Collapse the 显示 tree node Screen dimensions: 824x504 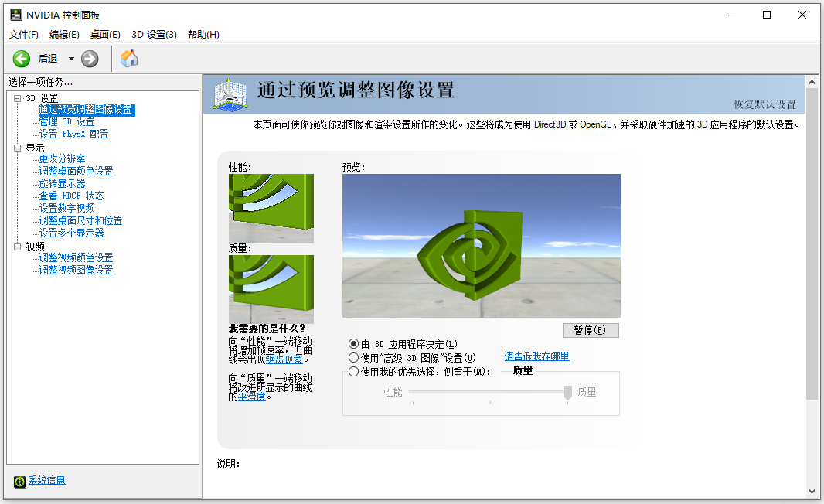click(x=17, y=148)
